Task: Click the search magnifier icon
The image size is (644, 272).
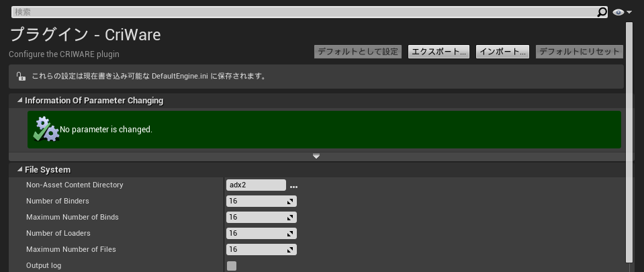Action: coord(601,12)
